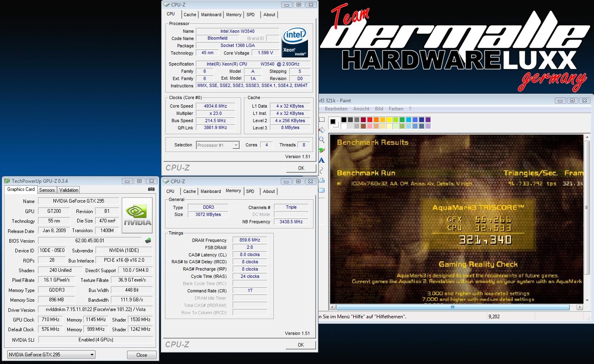Select the Paint text tool
Screen dimensions: 594x364
coord(322,160)
